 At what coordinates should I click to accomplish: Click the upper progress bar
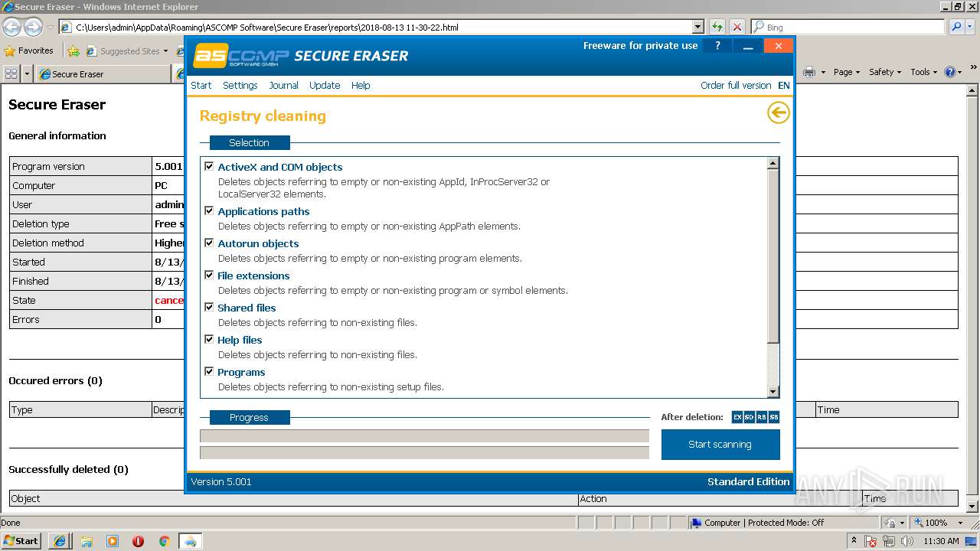click(x=424, y=436)
